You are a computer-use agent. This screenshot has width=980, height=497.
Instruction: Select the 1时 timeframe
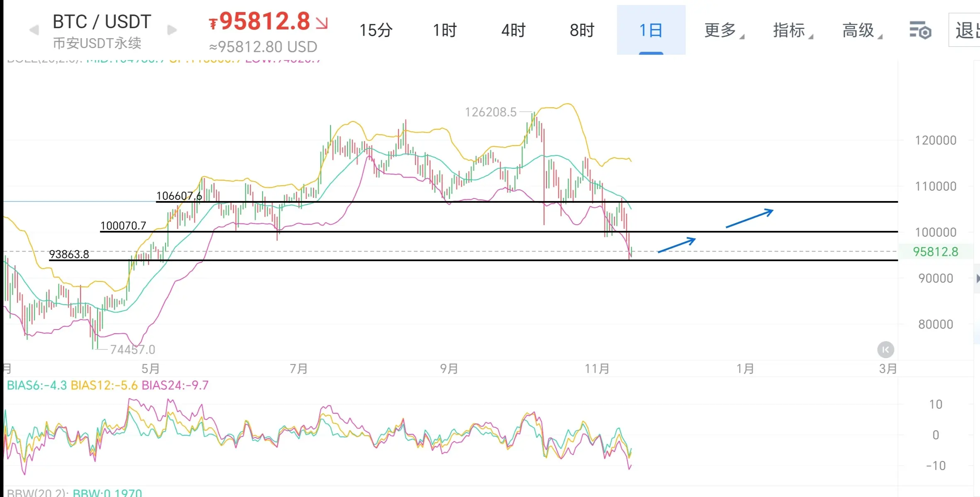tap(444, 30)
